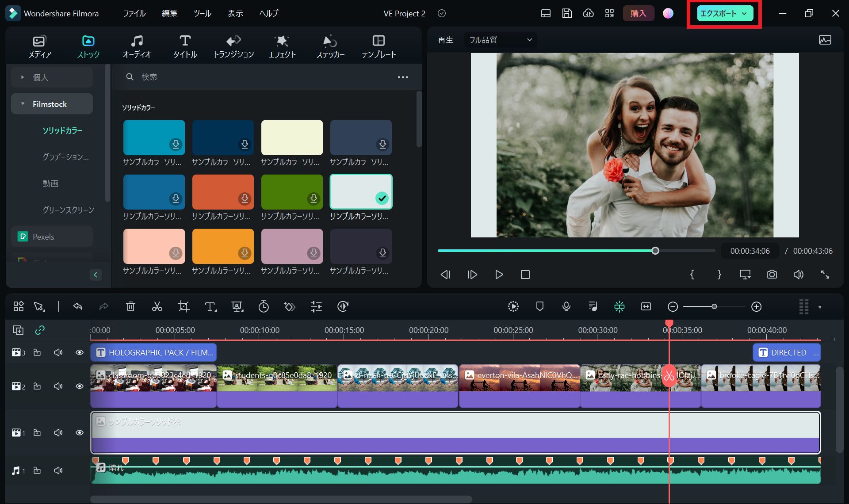Open the speed stopwatch tool
Viewport: 849px width, 504px height.
point(264,306)
